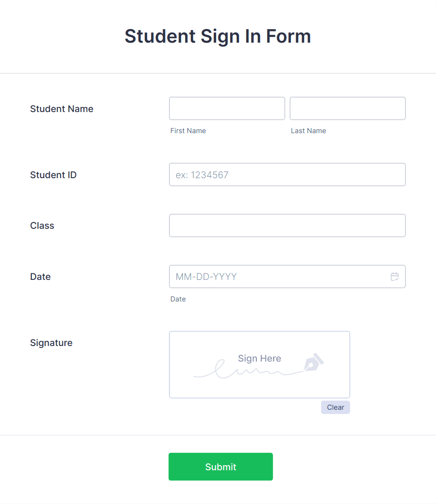Submit the sign in form
The width and height of the screenshot is (436, 504).
[220, 466]
